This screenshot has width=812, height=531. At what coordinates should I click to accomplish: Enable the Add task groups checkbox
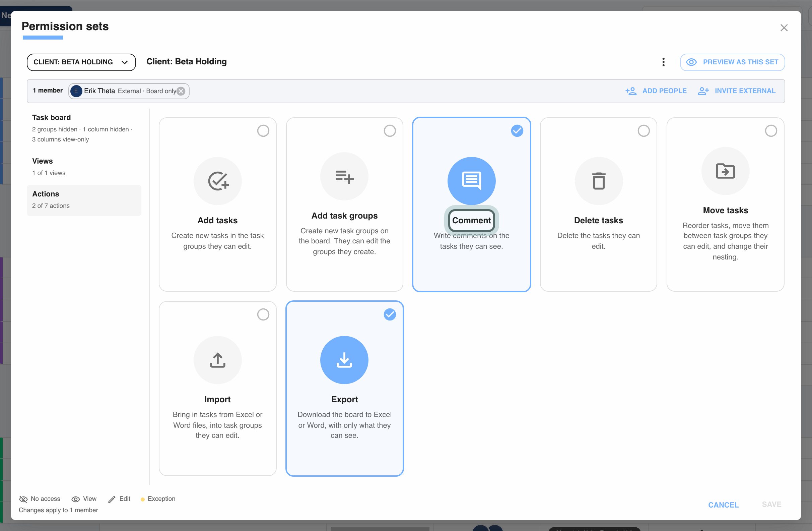[390, 130]
